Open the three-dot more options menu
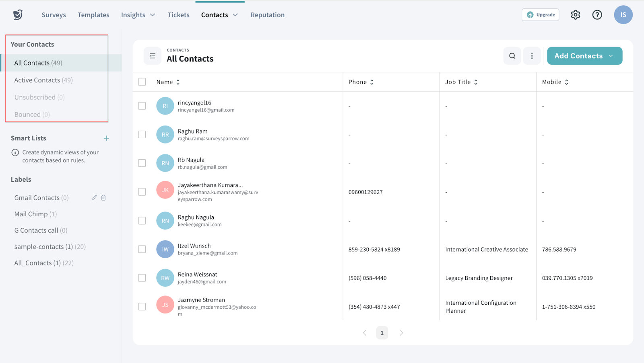Screen dimensions: 644x363 coord(532,56)
